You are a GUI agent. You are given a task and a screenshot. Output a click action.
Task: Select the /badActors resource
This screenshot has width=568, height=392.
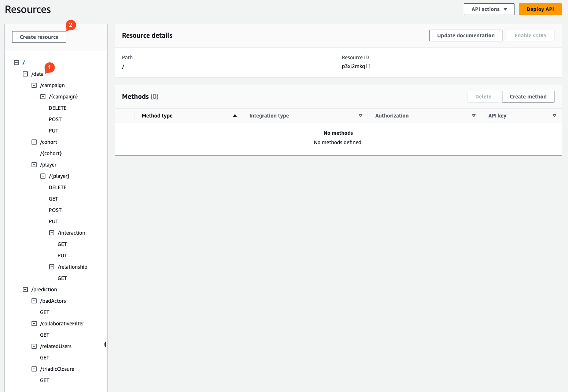pos(53,301)
